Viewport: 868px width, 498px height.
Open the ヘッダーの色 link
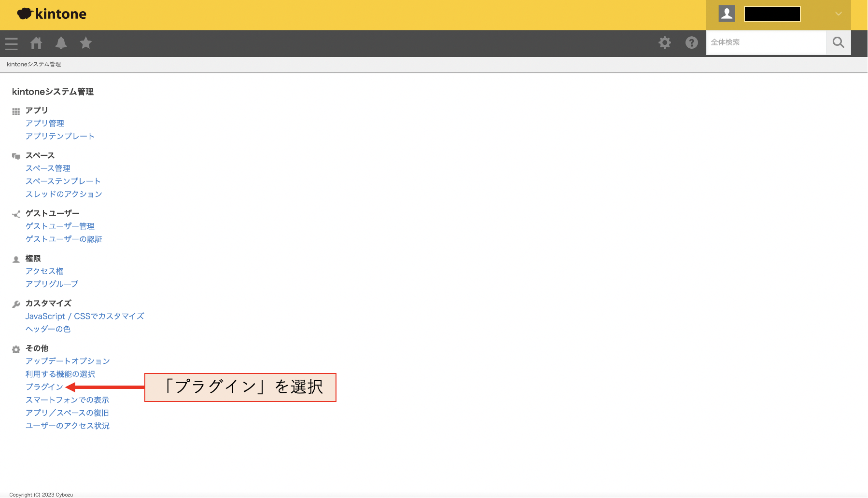click(48, 329)
